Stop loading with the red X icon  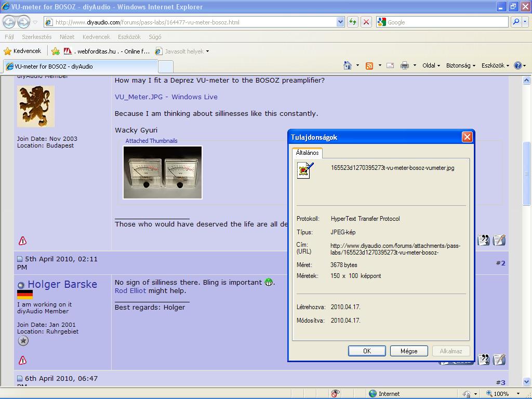click(x=366, y=22)
